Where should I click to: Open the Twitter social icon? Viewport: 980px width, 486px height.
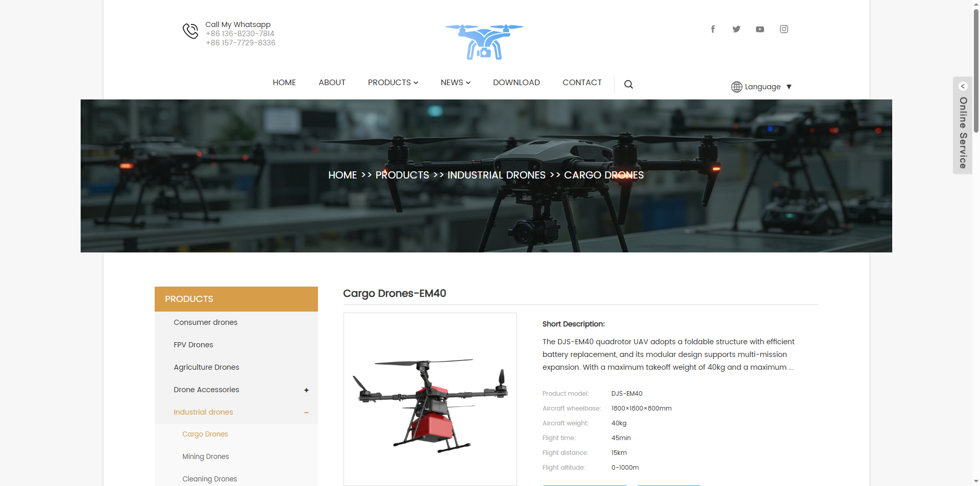pos(736,29)
